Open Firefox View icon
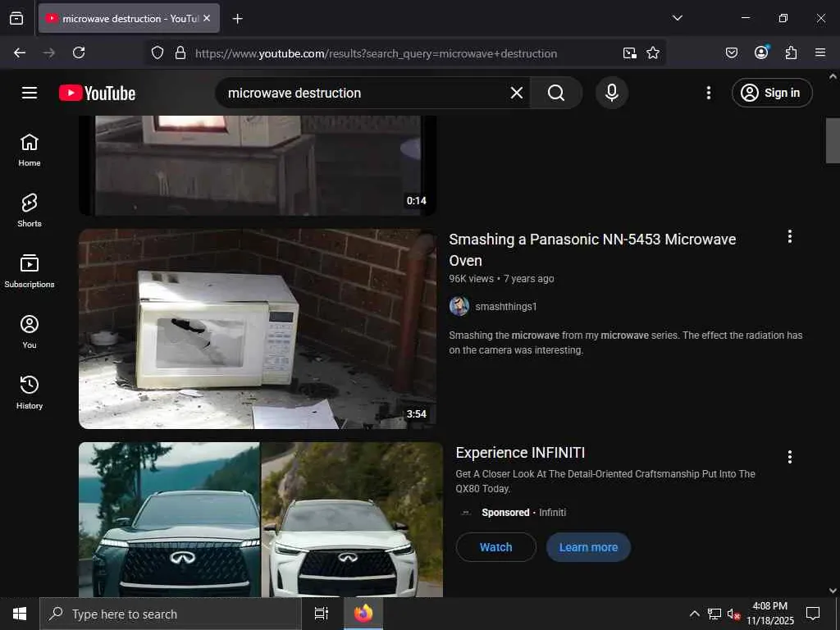840x630 pixels. click(x=16, y=18)
